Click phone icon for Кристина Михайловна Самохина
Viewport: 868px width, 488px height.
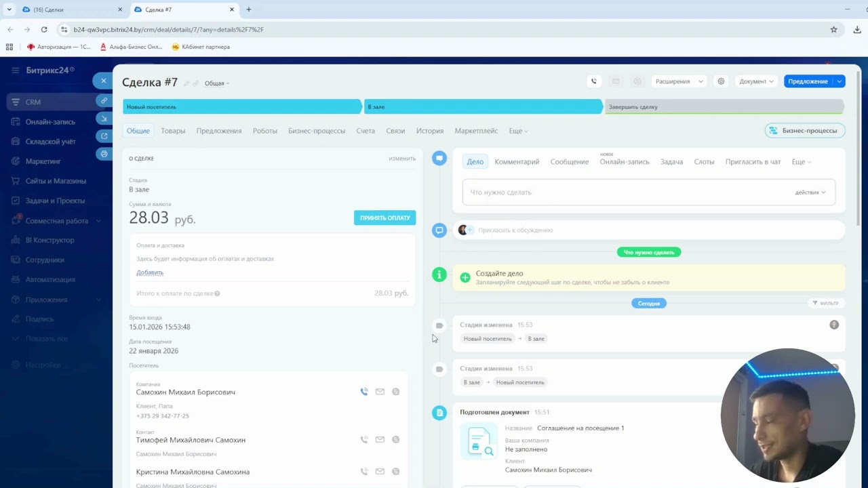coord(364,472)
